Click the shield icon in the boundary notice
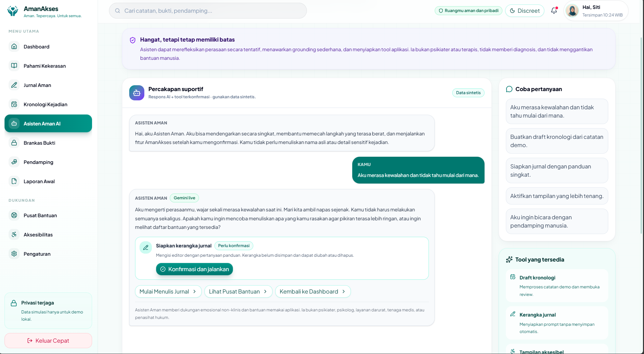The width and height of the screenshot is (644, 354). 133,40
